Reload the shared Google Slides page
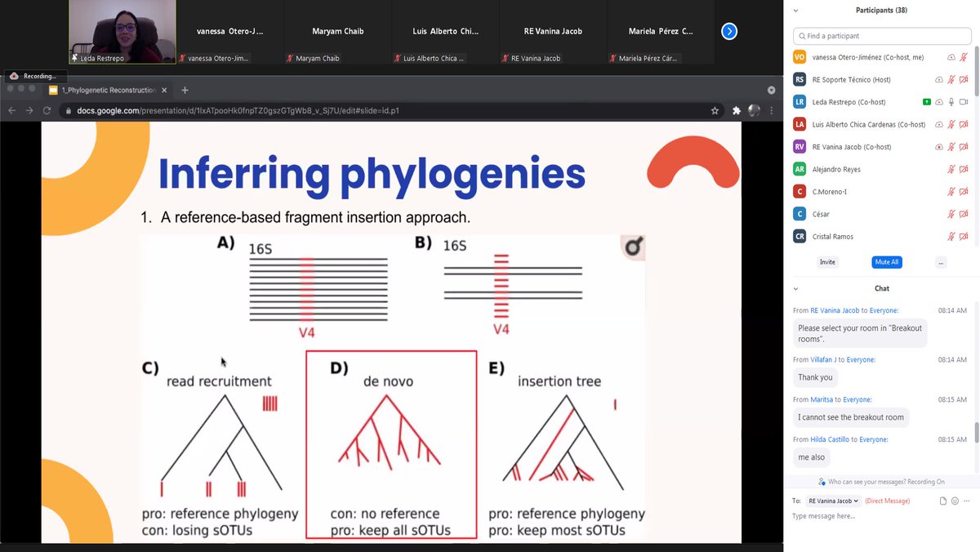 tap(47, 110)
